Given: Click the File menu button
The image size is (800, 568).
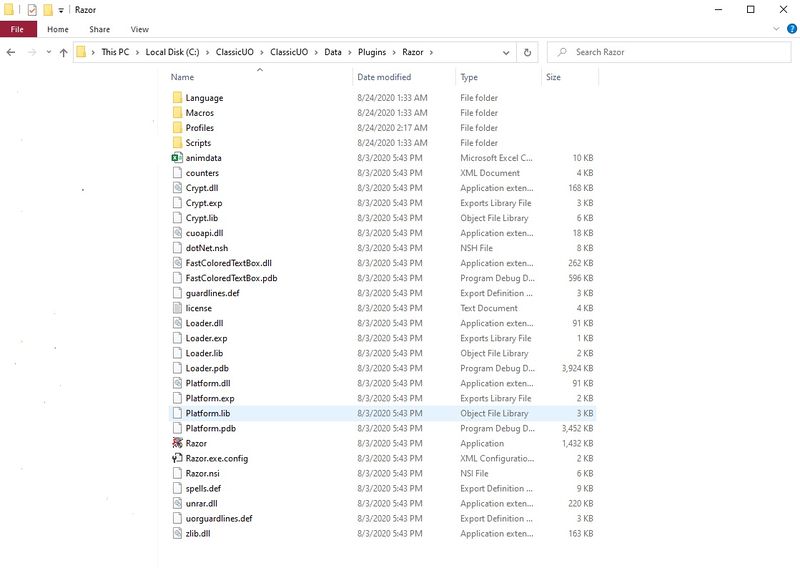Looking at the screenshot, I should (x=18, y=30).
